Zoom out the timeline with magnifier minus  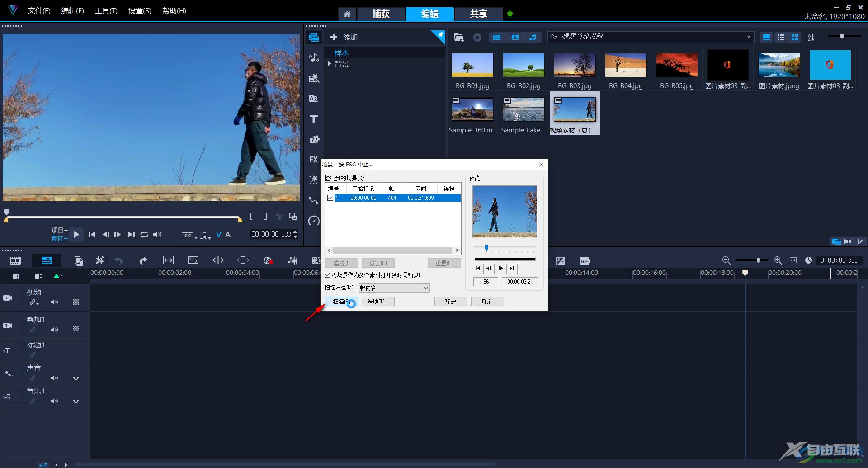click(726, 260)
